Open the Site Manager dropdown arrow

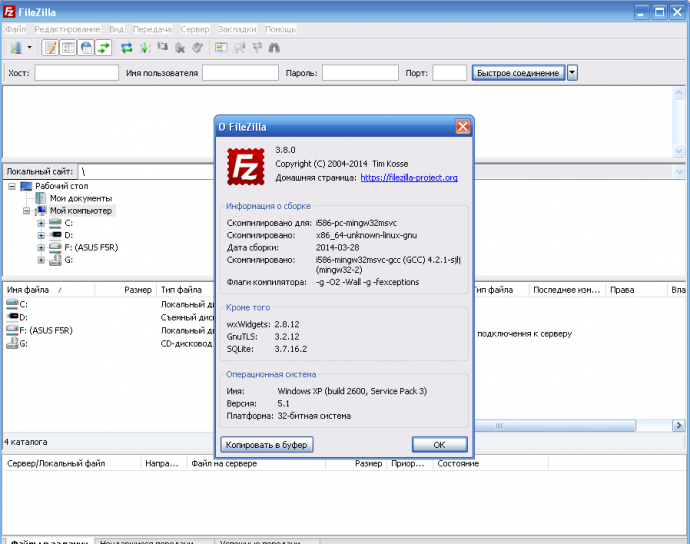coord(29,48)
